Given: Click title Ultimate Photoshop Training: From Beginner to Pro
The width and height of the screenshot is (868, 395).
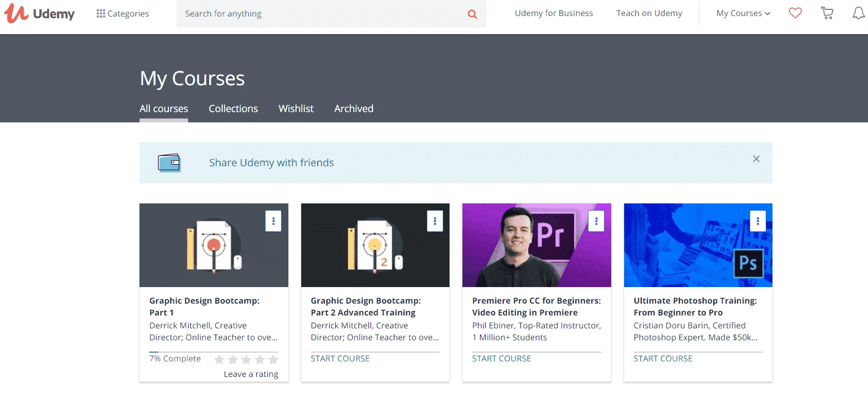Looking at the screenshot, I should (695, 306).
